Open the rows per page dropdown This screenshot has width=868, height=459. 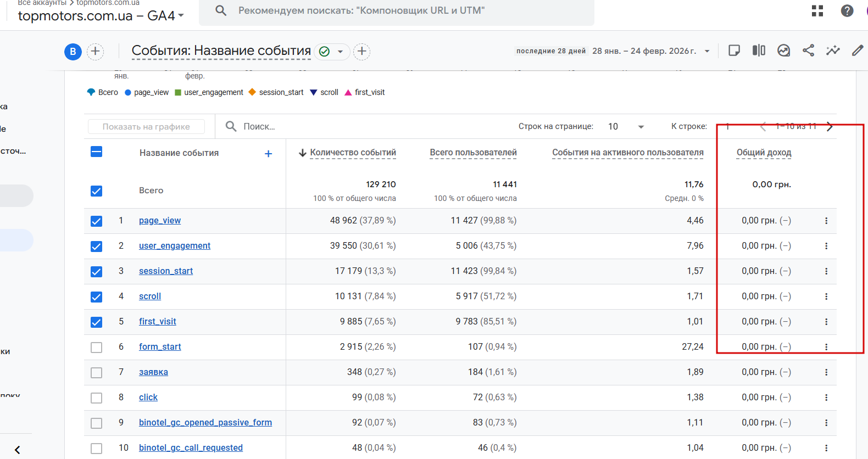click(626, 127)
